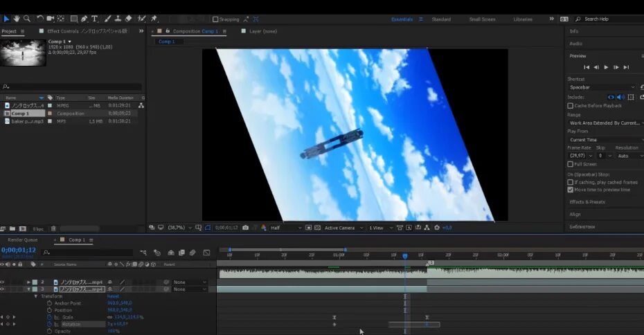
Task: Click the graph editor icon in timeline
Action: [206, 253]
